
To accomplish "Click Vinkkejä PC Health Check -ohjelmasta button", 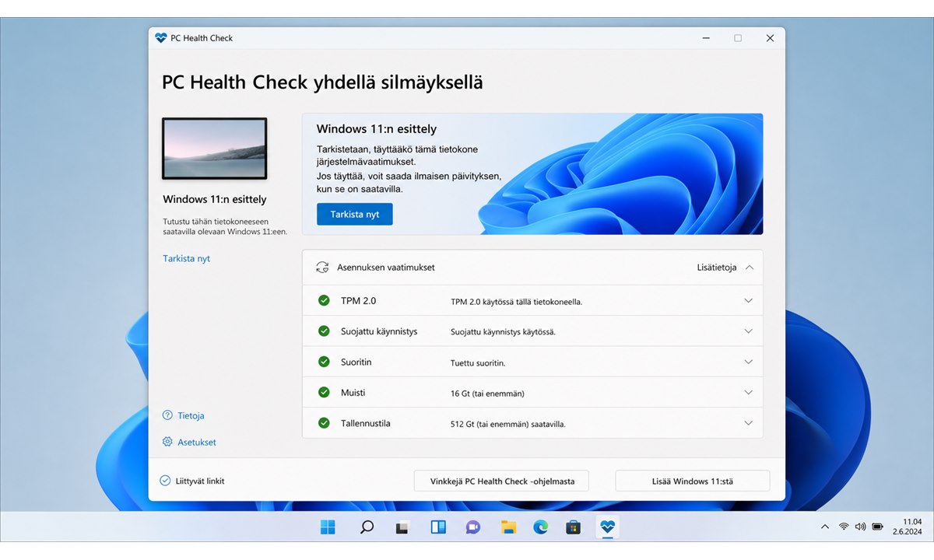I will tap(502, 481).
